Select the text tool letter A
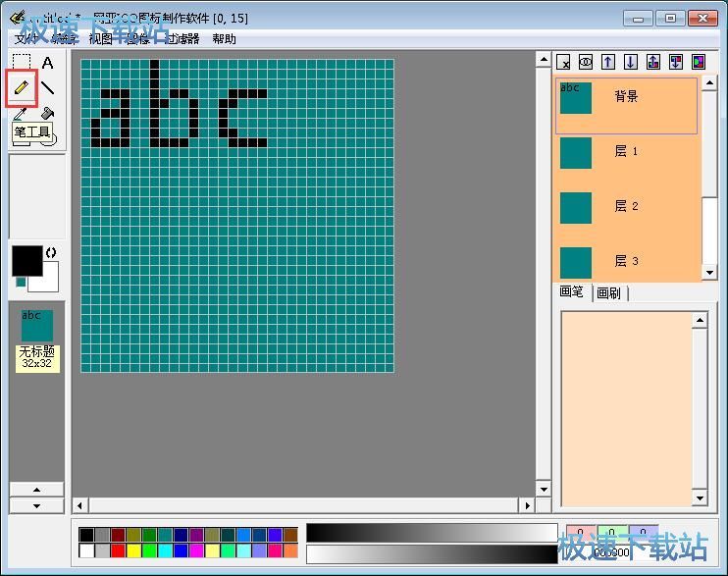The width and height of the screenshot is (728, 576). [47, 62]
